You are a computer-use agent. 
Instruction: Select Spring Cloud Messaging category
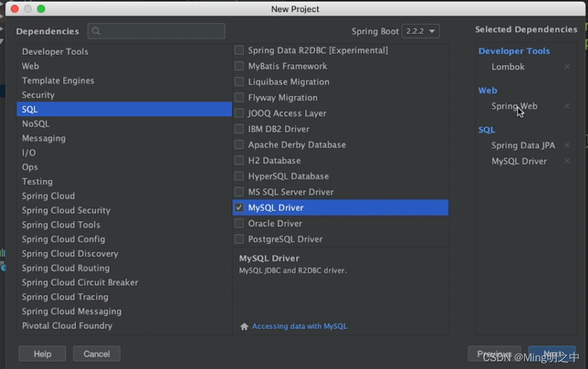click(124, 312)
